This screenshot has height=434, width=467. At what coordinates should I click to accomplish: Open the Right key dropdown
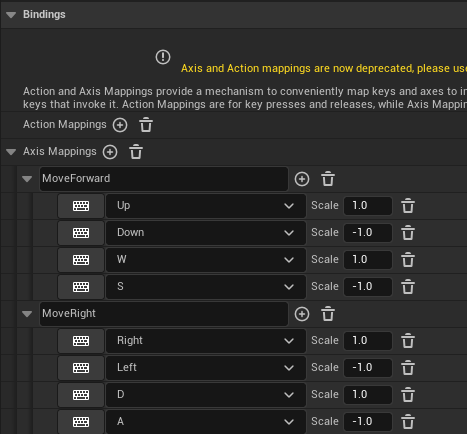point(206,341)
